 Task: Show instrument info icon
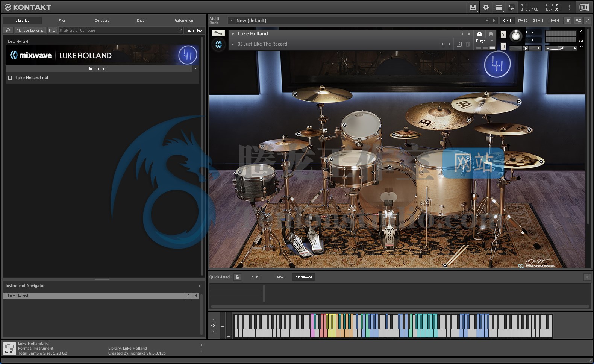click(x=491, y=34)
